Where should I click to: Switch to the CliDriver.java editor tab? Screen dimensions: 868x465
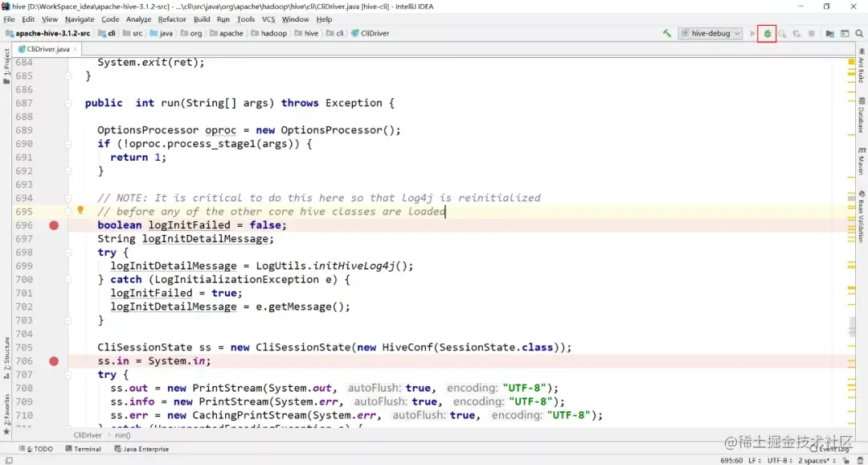[48, 48]
